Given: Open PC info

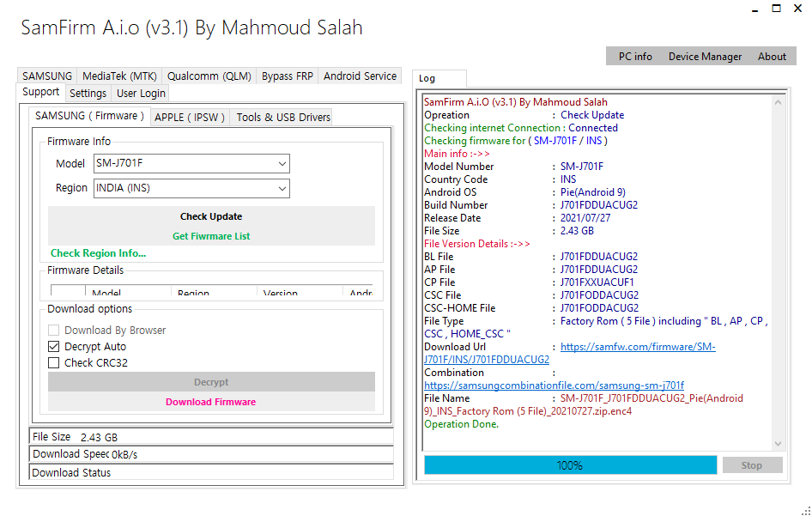Looking at the screenshot, I should [x=635, y=57].
